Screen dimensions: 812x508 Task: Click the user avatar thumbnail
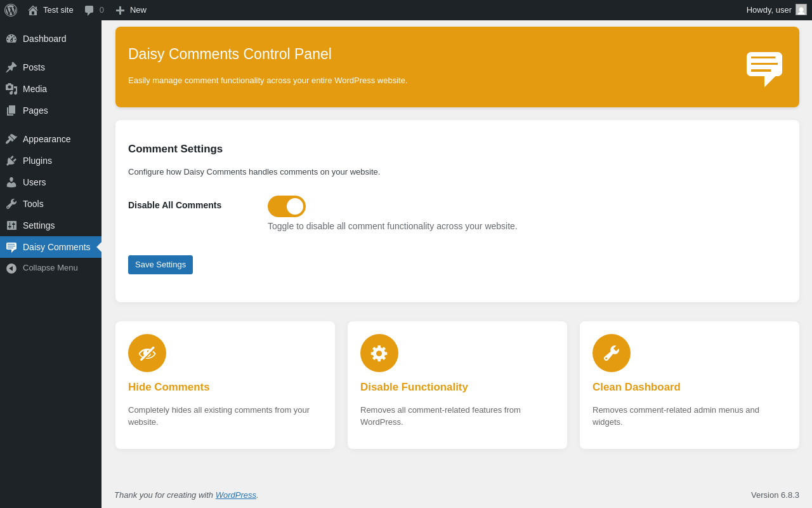[801, 10]
